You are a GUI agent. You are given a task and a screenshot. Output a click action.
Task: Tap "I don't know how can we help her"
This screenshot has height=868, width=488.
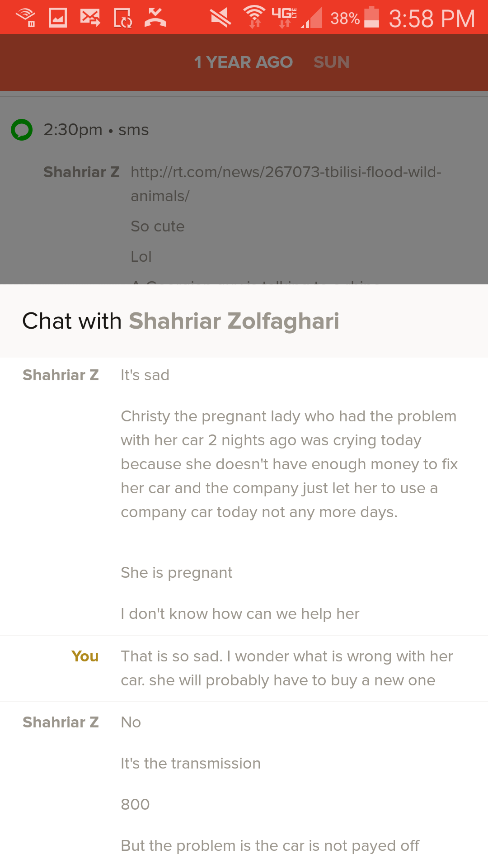(x=240, y=614)
